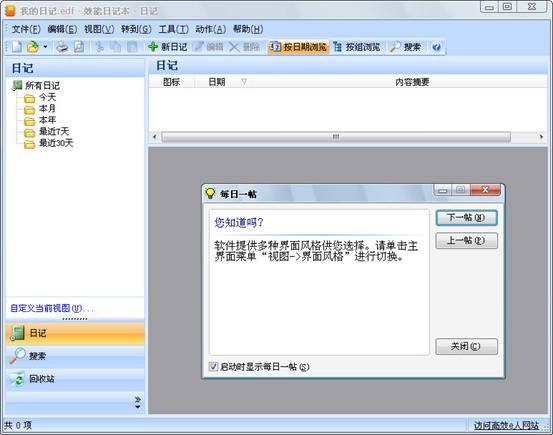This screenshot has width=553, height=435.
Task: Click 访问高效e人网站 link
Action: (506, 425)
